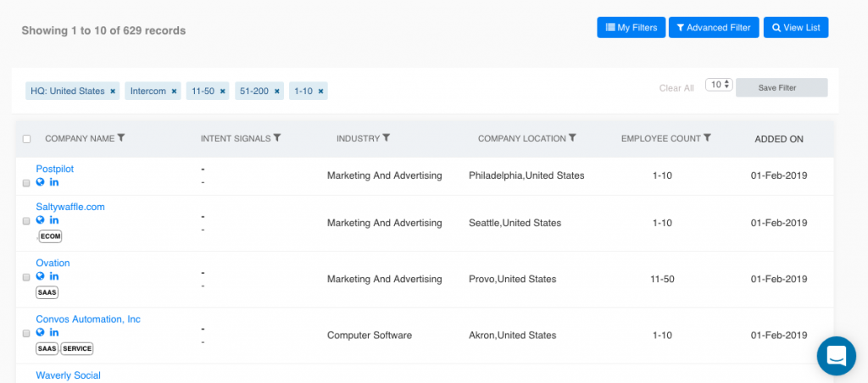Remove the Intercom filter tag
Viewport: 868px width, 383px height.
pyautogui.click(x=174, y=92)
